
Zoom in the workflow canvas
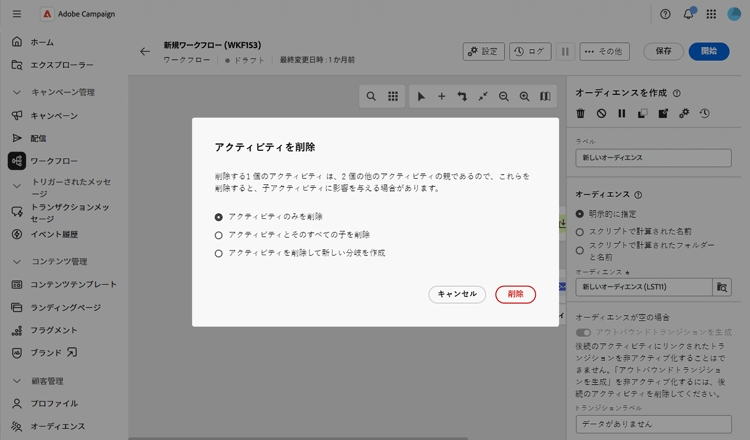tap(524, 96)
